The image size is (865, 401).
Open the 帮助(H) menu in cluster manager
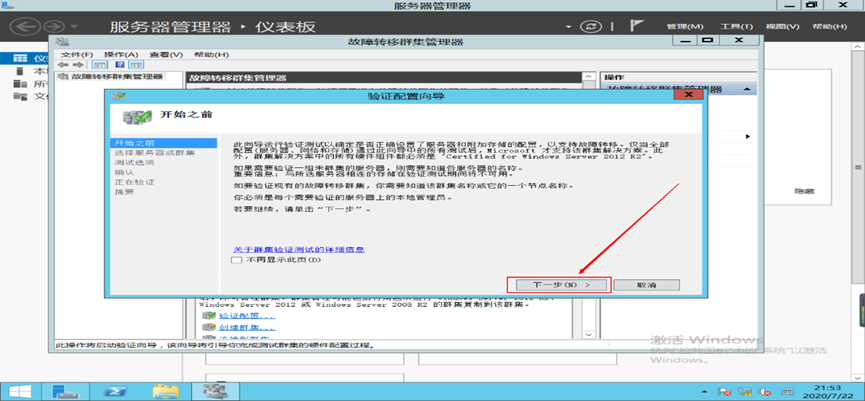pos(211,55)
